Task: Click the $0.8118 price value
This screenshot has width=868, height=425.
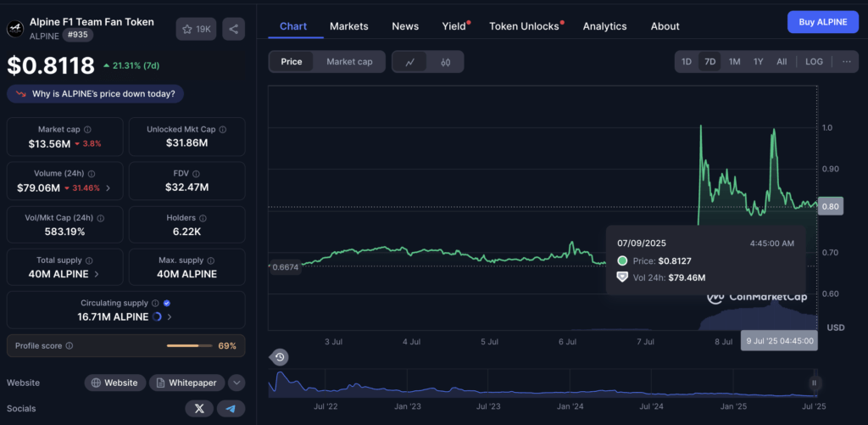Action: pyautogui.click(x=51, y=65)
